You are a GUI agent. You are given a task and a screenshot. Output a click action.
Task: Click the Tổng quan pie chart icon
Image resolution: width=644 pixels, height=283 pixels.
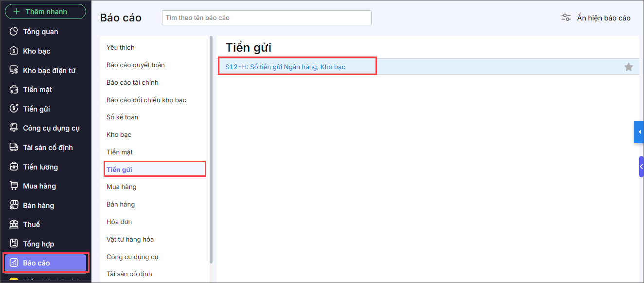point(14,32)
